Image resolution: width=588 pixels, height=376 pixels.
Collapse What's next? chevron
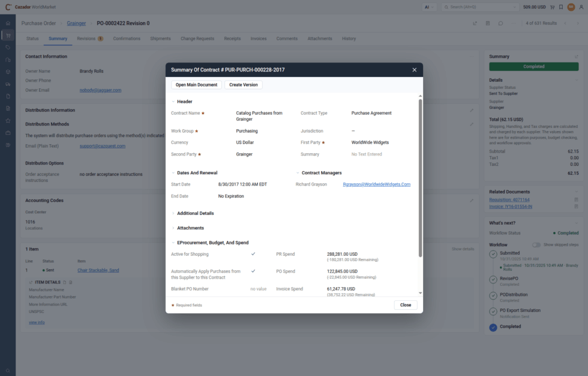pyautogui.click(x=577, y=223)
